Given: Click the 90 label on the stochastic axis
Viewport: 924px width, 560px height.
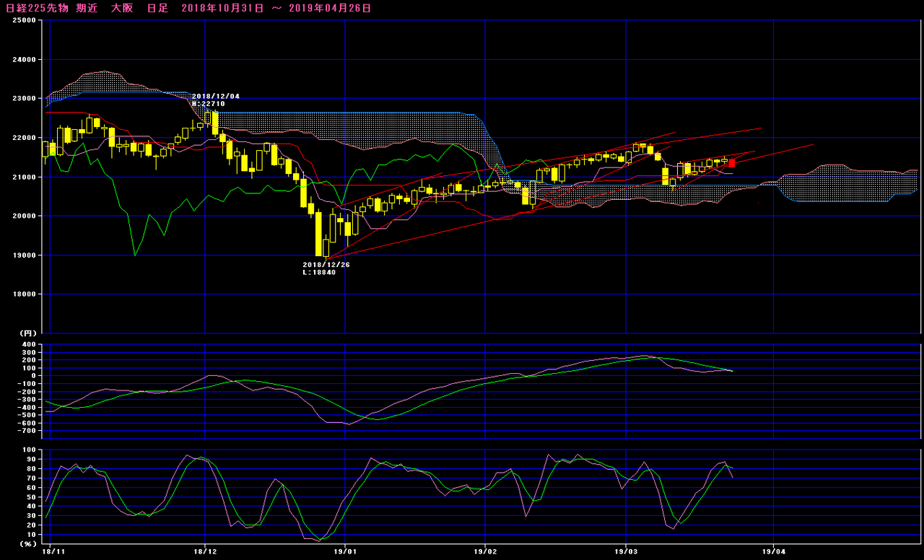Looking at the screenshot, I should [x=31, y=459].
